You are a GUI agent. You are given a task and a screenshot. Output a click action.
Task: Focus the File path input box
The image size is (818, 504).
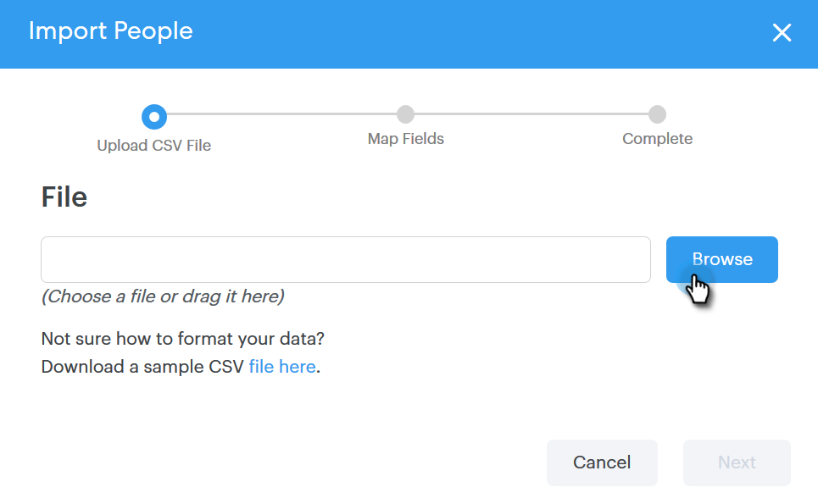click(346, 259)
